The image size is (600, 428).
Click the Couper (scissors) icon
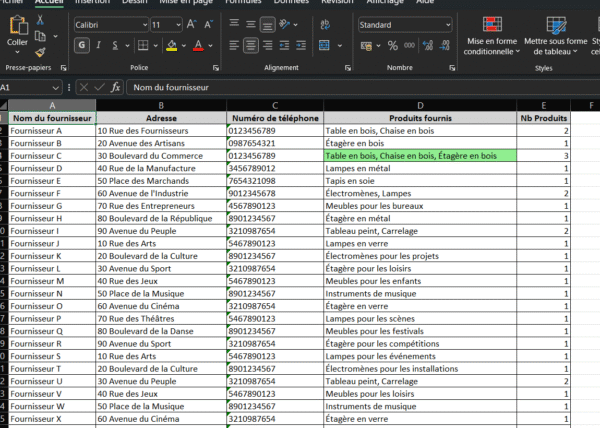point(40,21)
